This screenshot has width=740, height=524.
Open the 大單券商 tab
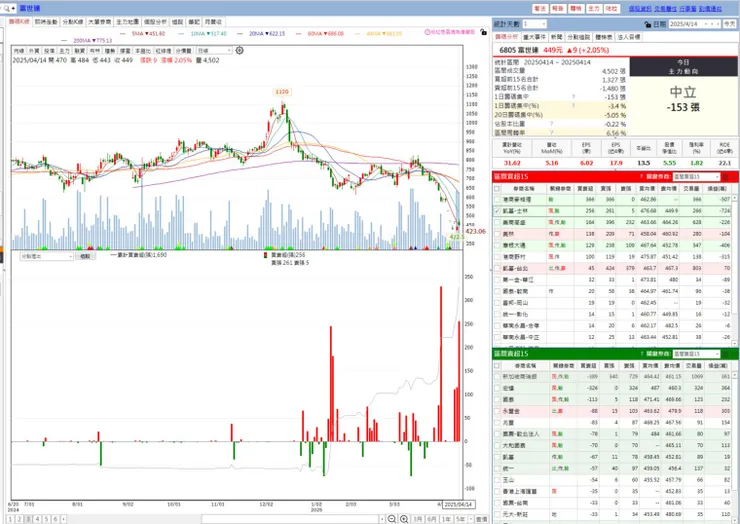click(100, 22)
